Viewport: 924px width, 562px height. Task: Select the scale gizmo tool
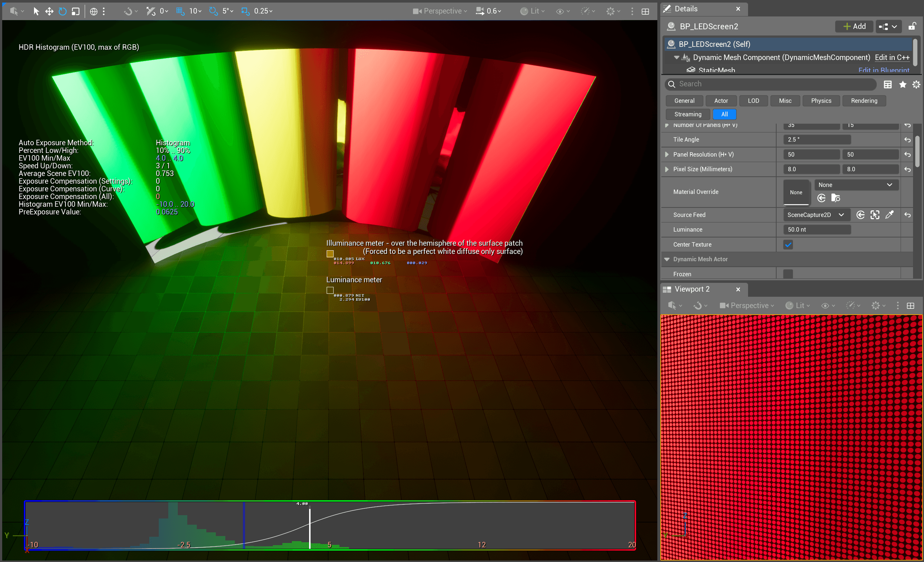coord(76,11)
